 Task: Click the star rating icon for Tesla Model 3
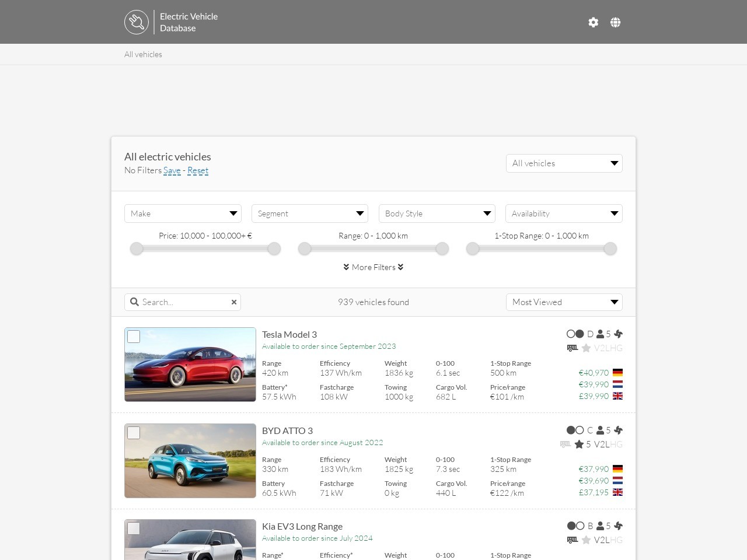click(586, 348)
